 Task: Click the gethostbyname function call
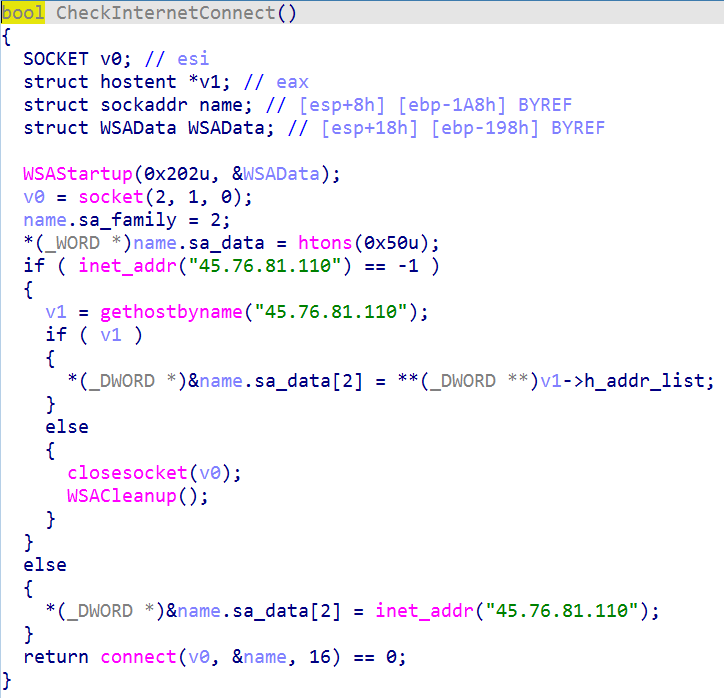pyautogui.click(x=171, y=312)
